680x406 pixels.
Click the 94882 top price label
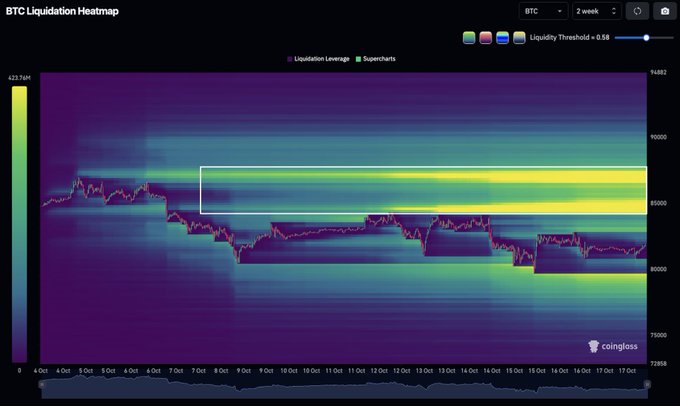tap(658, 72)
